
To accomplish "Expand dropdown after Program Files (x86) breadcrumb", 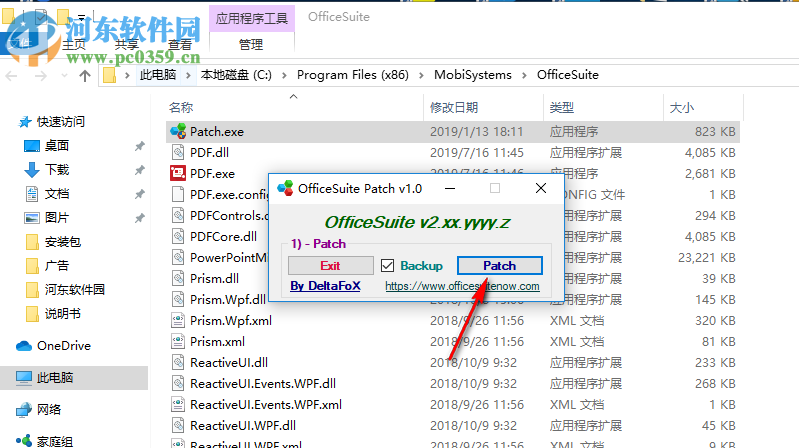I will tap(421, 75).
